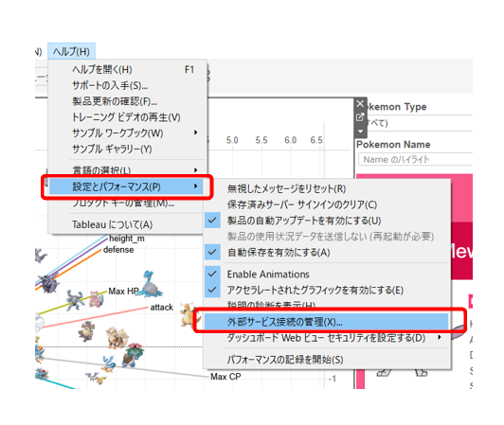
Task: Select パフォーマンスの記録を開始(S)
Action: point(327,360)
